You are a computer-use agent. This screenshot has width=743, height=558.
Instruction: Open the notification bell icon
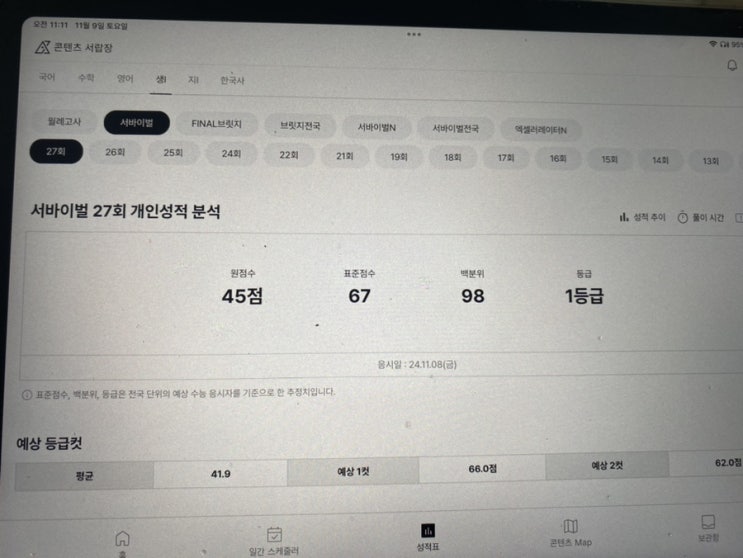[x=732, y=65]
